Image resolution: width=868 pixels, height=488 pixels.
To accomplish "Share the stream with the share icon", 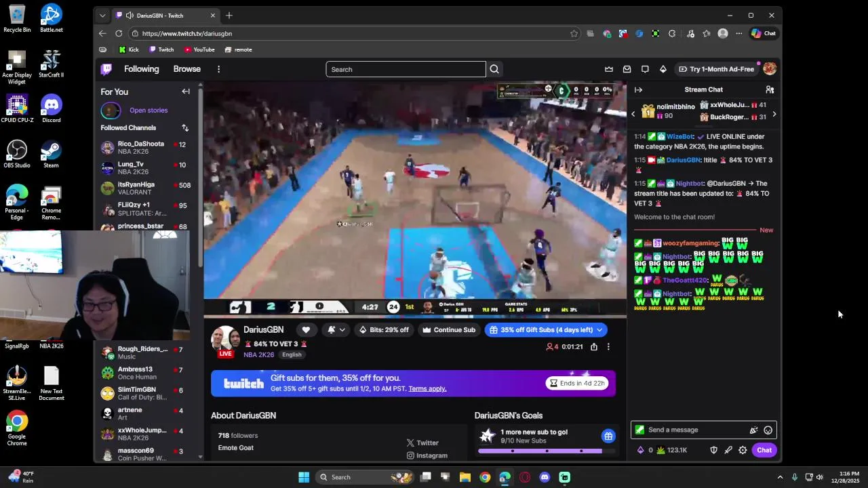I will (594, 346).
